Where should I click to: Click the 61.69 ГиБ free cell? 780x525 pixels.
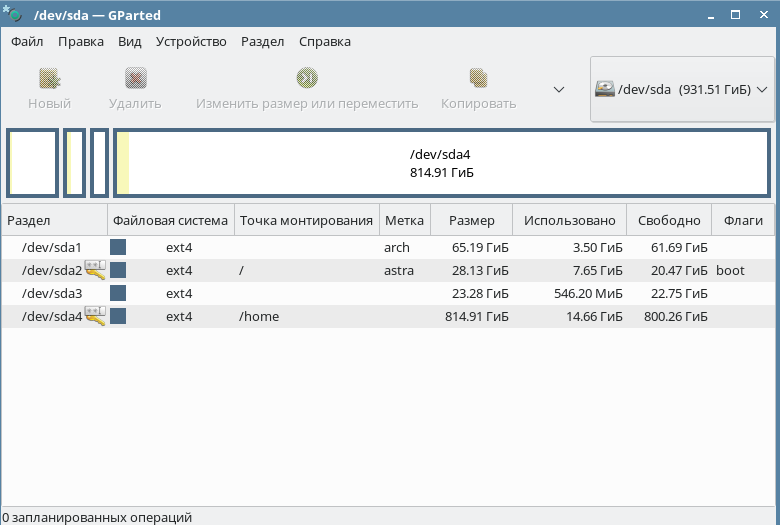tap(679, 247)
